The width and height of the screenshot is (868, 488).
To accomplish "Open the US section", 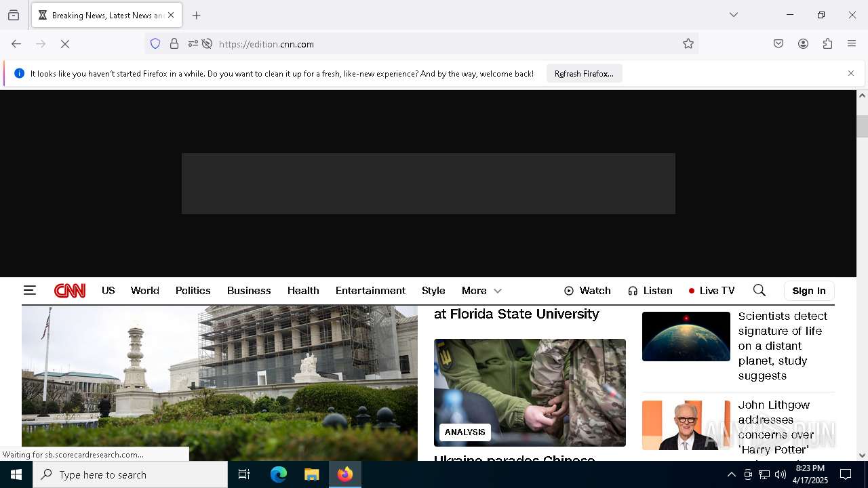I will [x=108, y=290].
